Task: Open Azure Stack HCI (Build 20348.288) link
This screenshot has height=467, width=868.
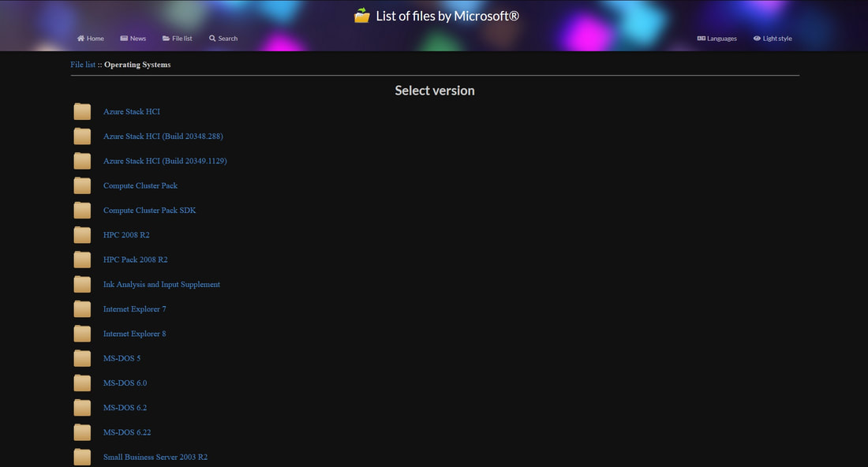Action: pos(163,136)
